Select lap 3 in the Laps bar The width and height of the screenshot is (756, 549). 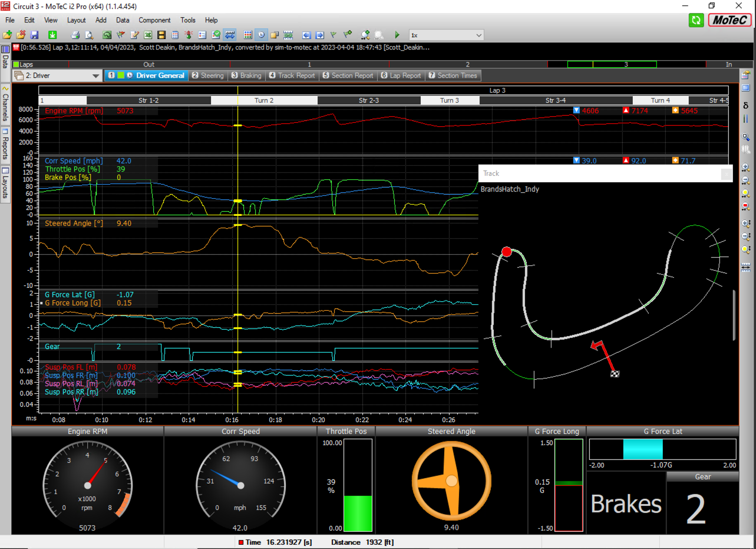click(626, 64)
